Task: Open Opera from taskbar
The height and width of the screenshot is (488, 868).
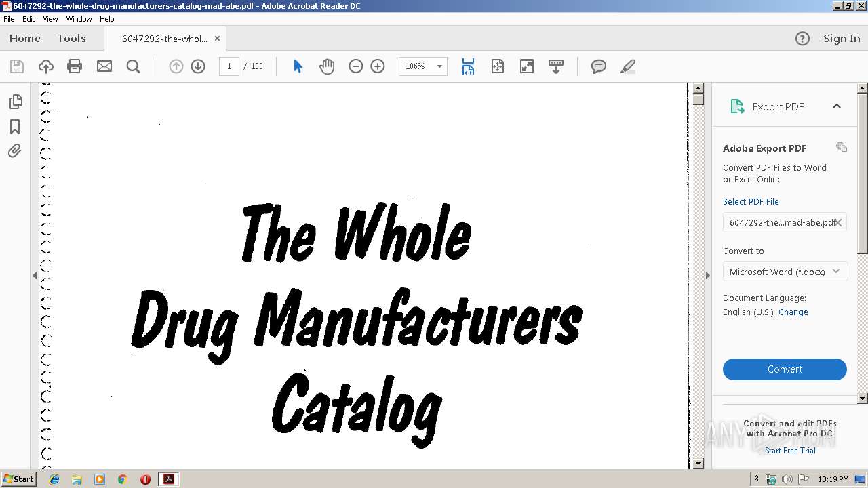Action: [145, 479]
